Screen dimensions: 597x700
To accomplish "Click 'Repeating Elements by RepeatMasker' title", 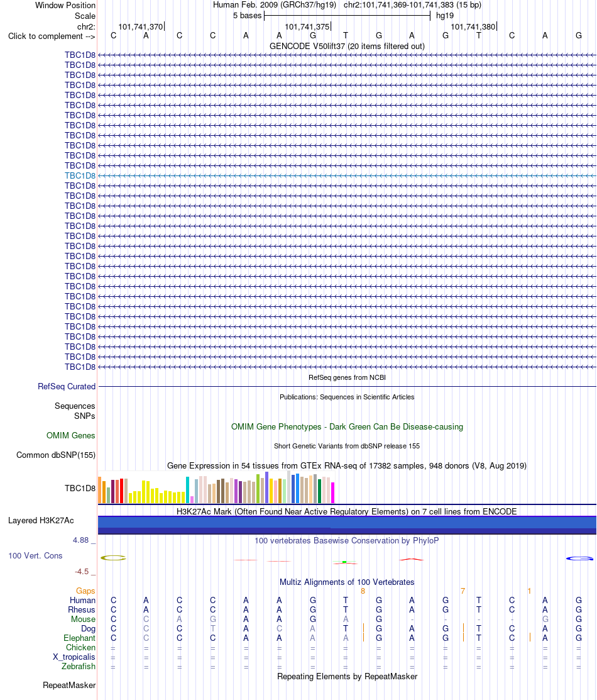I will (347, 676).
